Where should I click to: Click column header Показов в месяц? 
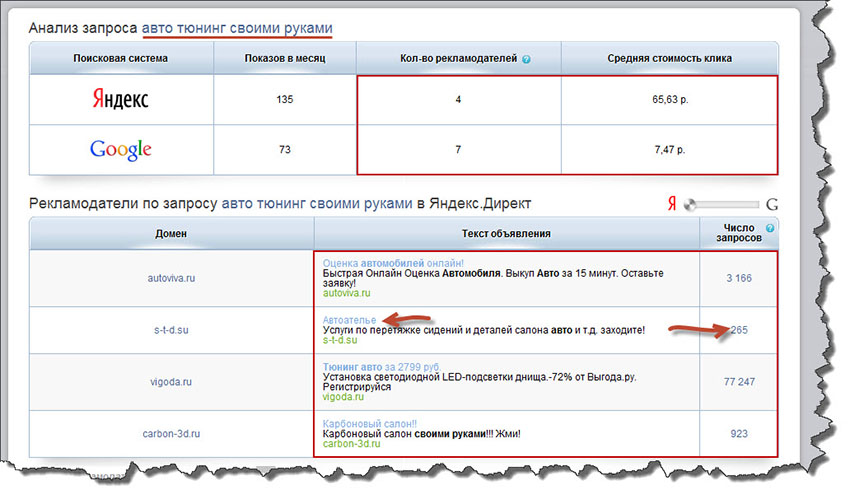point(285,59)
